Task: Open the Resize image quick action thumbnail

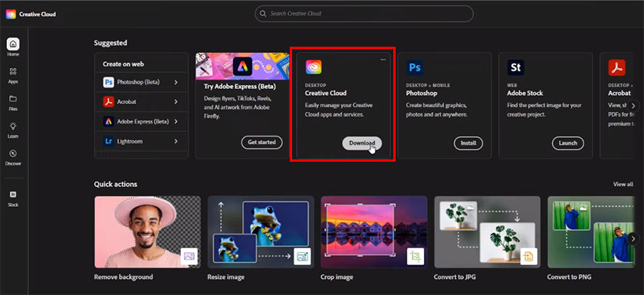Action: [261, 232]
